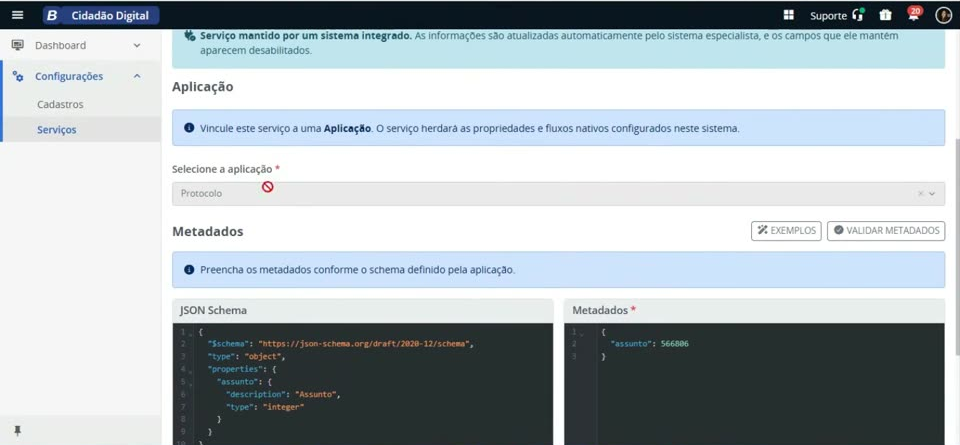
Task: Click the Protocolo application select field
Action: 558,193
